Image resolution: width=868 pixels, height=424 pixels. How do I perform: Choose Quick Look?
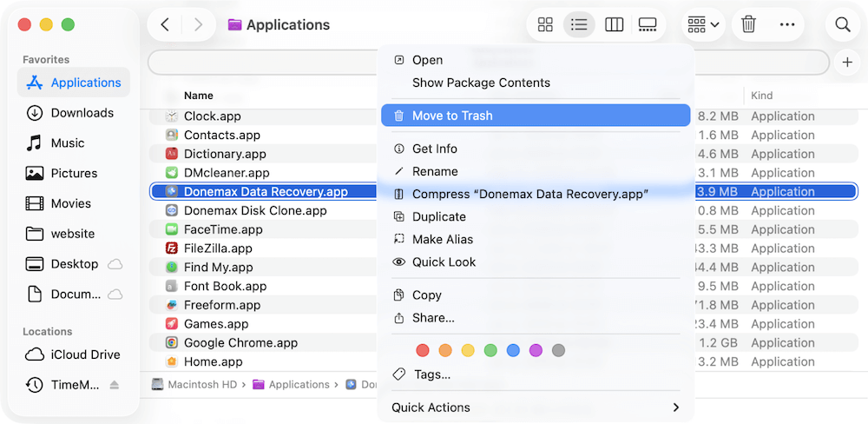(x=536, y=262)
